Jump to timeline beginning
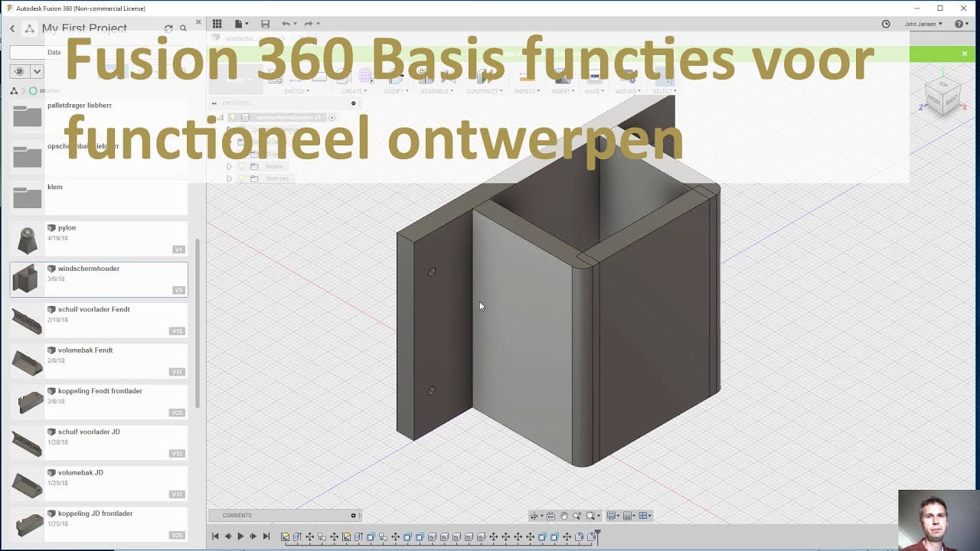 pos(215,536)
